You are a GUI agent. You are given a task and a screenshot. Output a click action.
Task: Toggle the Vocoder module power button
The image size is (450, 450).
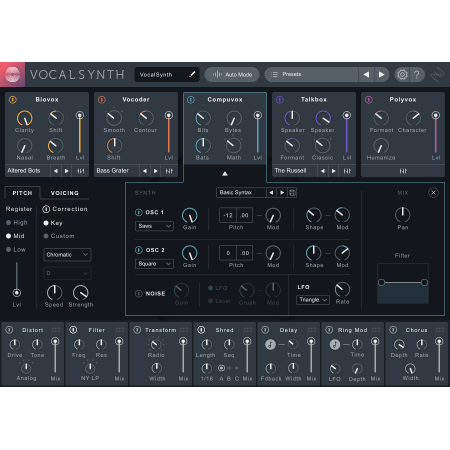pos(102,100)
